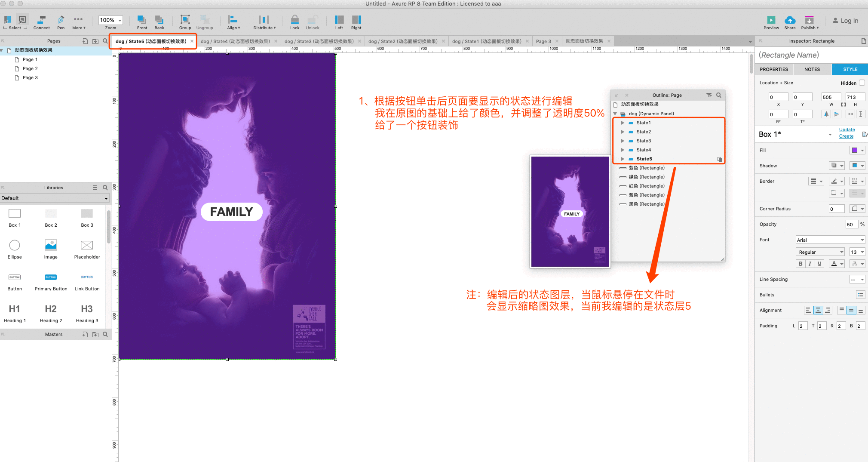Open the bullets list button
This screenshot has height=462, width=868.
pos(860,295)
